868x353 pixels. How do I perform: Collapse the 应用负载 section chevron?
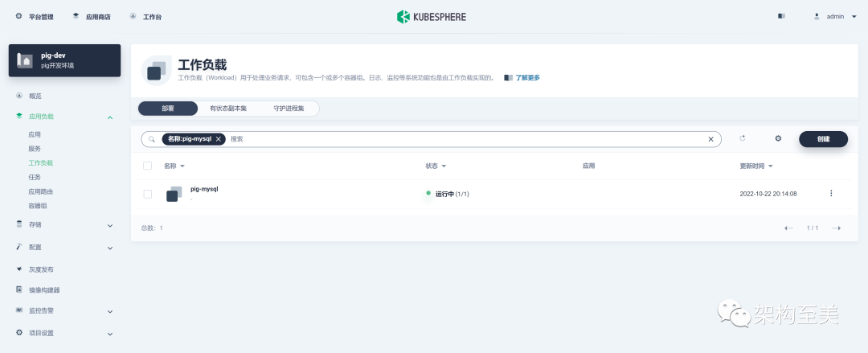(x=110, y=117)
